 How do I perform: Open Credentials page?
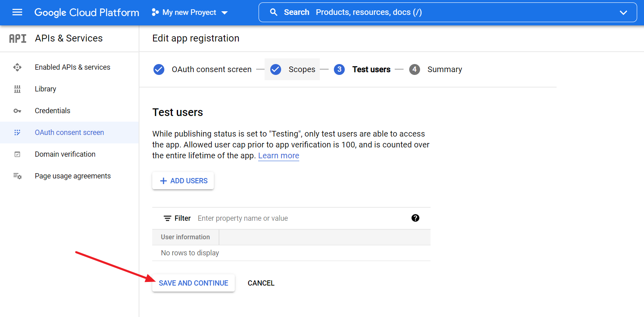pyautogui.click(x=52, y=111)
